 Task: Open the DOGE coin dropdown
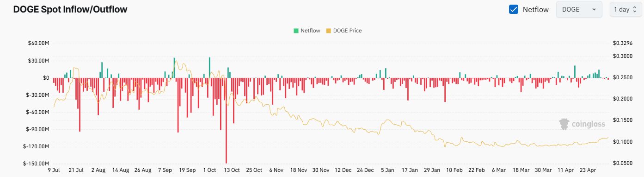579,9
